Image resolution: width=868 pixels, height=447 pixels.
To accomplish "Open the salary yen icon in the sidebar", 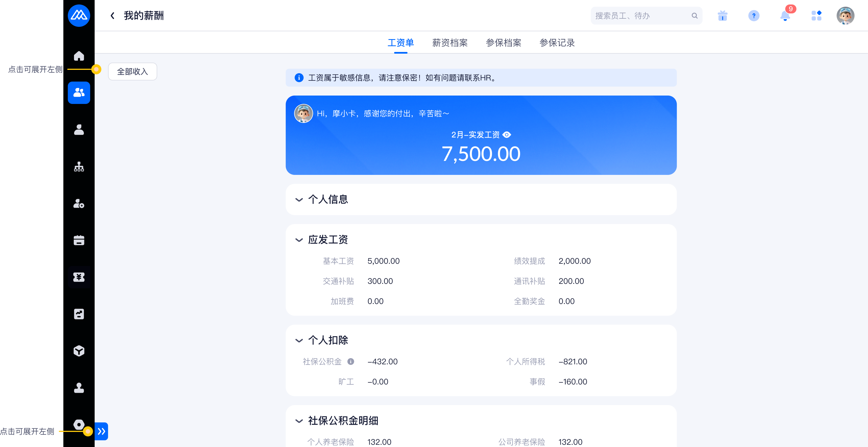I will click(x=79, y=277).
